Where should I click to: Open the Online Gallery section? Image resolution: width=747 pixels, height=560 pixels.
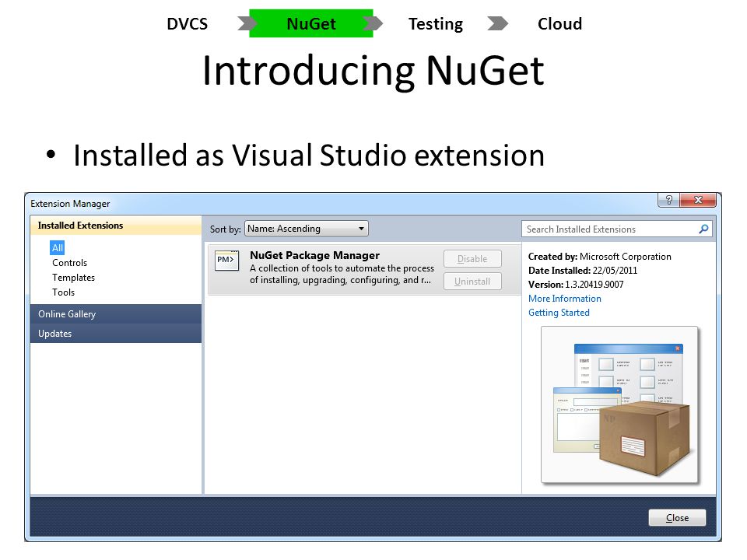116,313
